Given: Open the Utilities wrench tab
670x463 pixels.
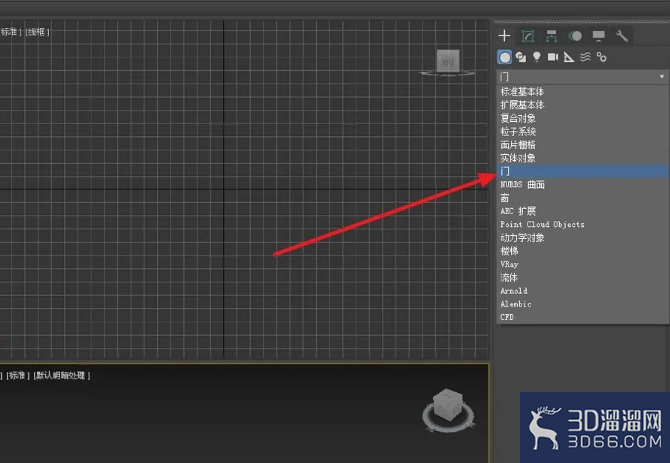Looking at the screenshot, I should tap(622, 36).
